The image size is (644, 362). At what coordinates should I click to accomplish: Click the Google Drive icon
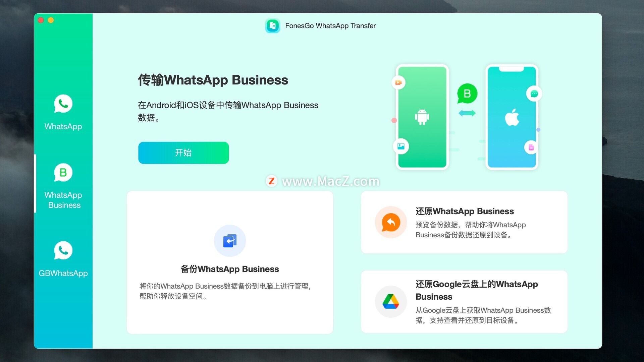pyautogui.click(x=391, y=302)
